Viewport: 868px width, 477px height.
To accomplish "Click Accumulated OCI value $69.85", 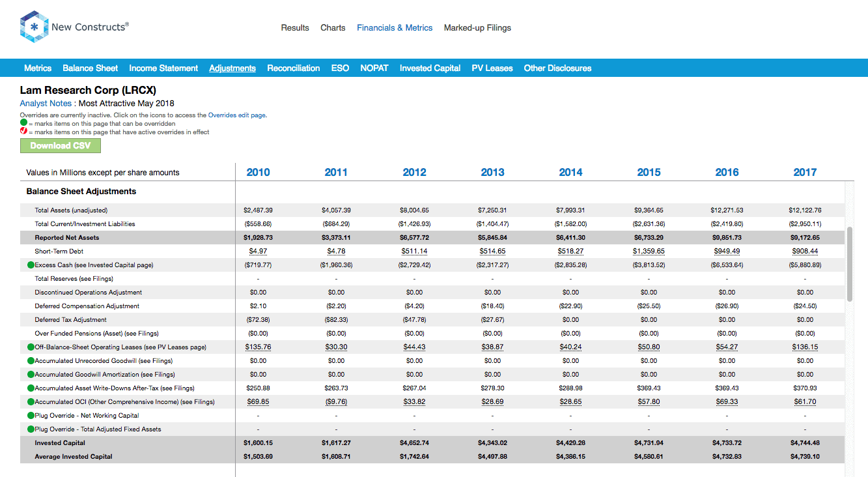I will pos(258,402).
